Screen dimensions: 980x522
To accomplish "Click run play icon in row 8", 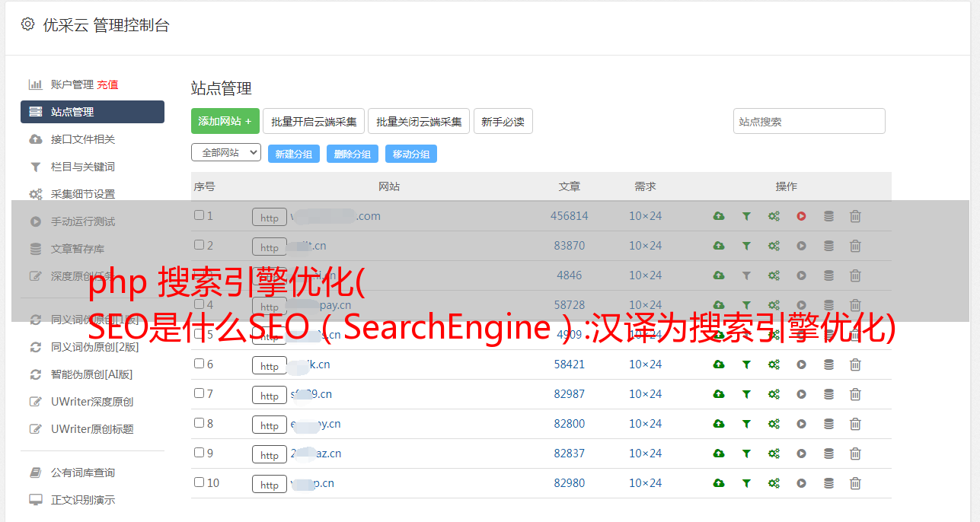I will point(801,424).
